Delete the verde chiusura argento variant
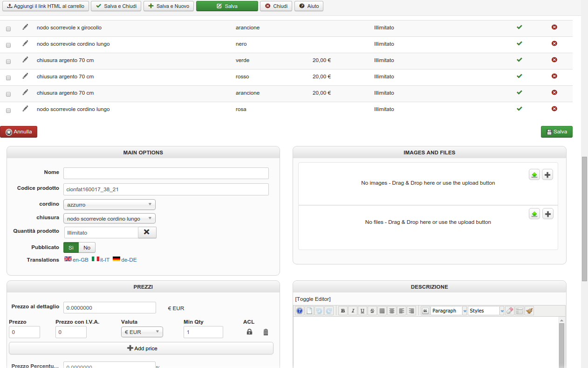 point(554,60)
